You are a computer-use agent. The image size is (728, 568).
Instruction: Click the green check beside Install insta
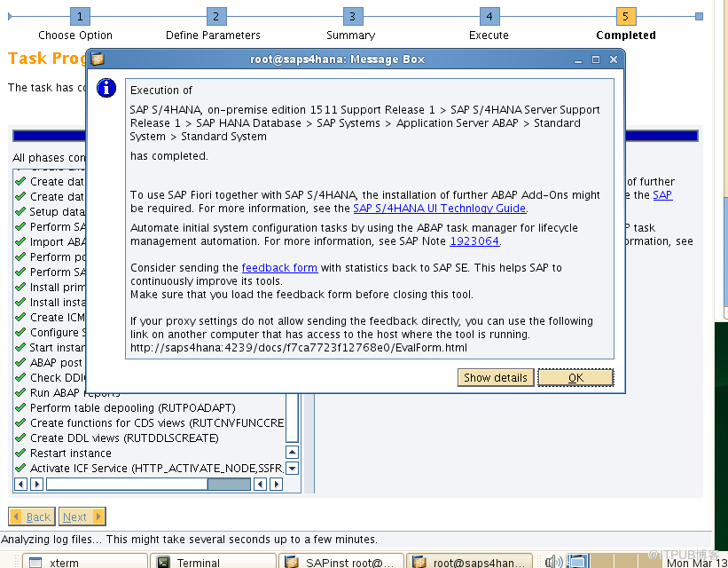click(x=20, y=302)
